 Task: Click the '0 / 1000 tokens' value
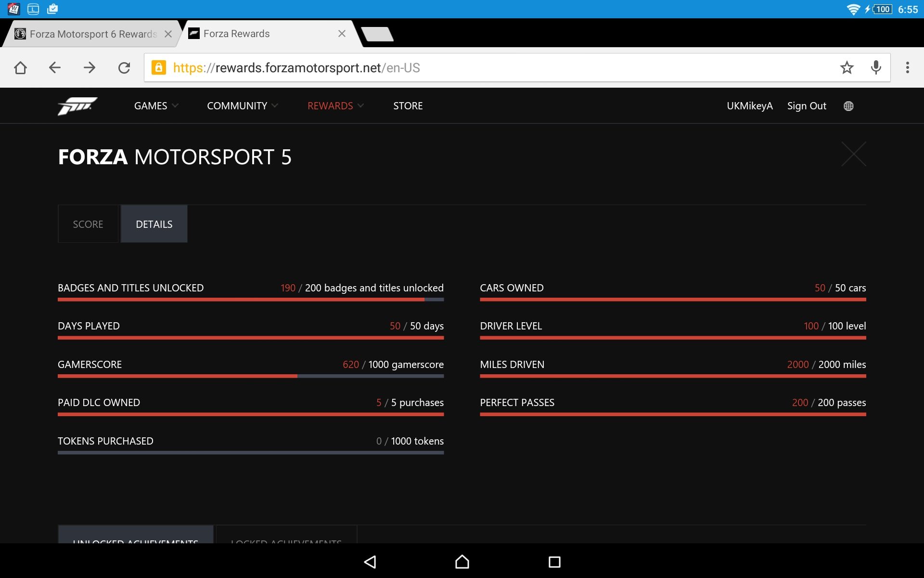(x=410, y=441)
